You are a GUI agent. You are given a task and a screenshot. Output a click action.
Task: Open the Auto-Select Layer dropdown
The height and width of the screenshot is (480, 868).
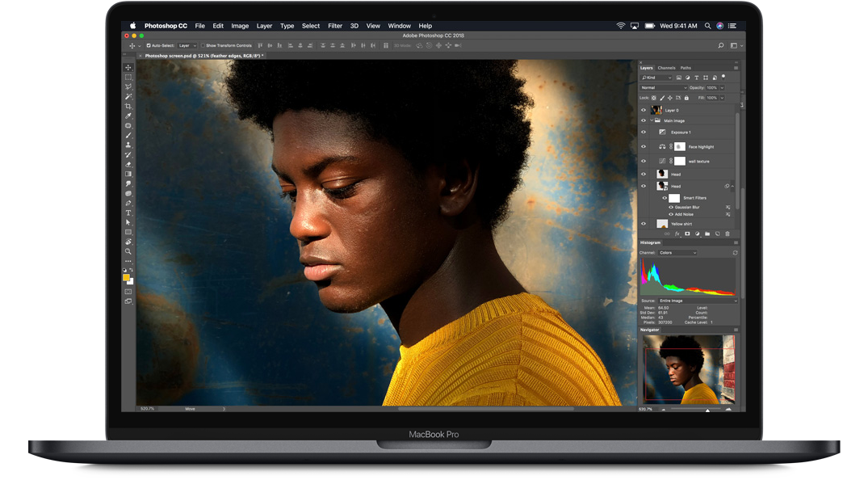coord(187,45)
